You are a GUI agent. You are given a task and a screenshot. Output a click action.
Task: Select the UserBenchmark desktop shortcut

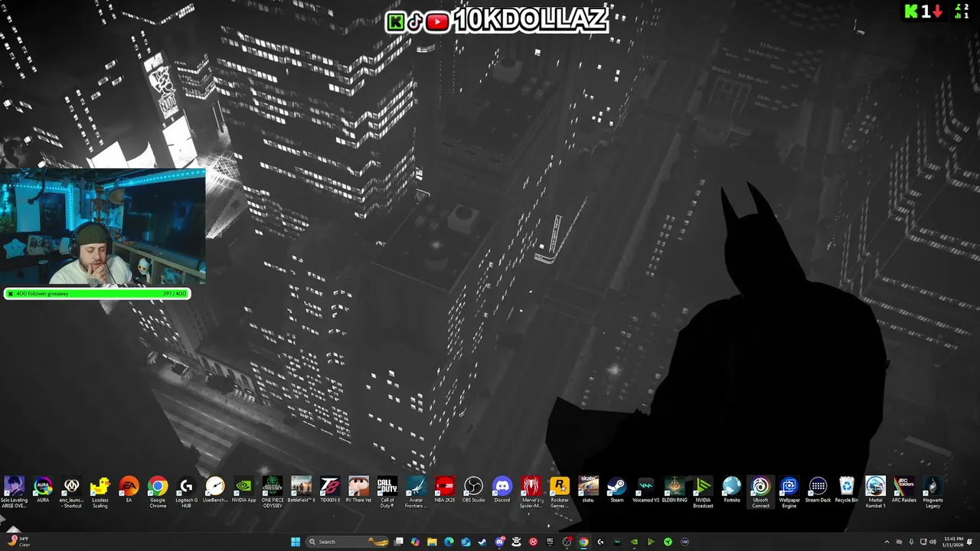coord(215,490)
